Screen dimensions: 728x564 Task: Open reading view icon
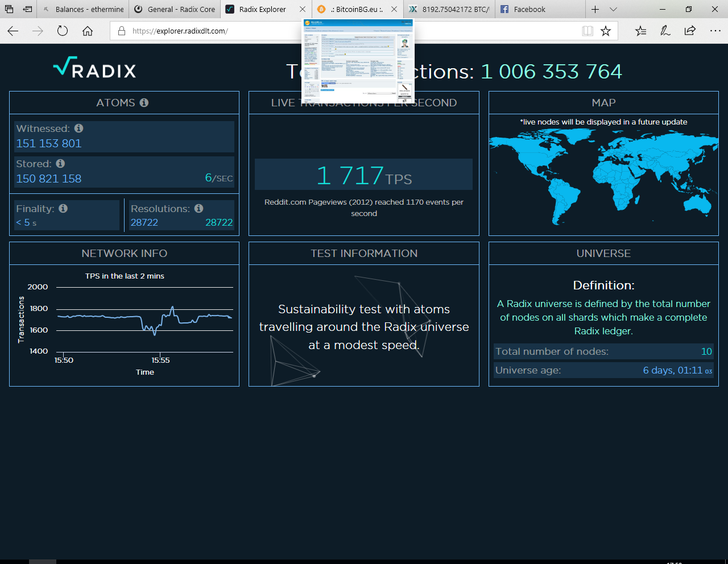588,31
